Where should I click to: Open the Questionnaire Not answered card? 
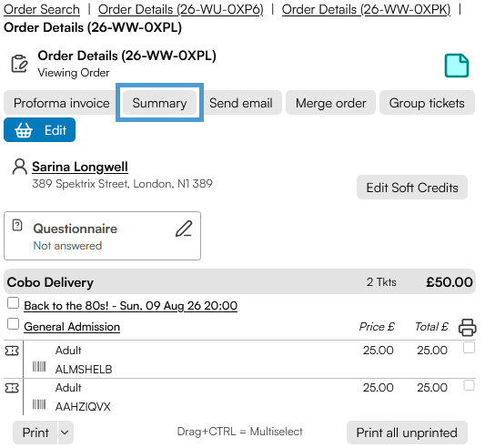point(102,236)
